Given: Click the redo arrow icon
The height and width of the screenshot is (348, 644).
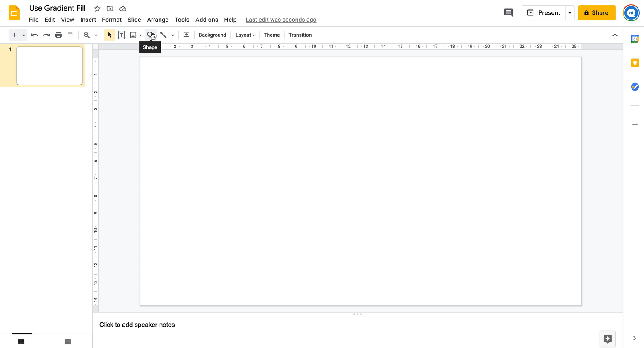Looking at the screenshot, I should pos(47,35).
